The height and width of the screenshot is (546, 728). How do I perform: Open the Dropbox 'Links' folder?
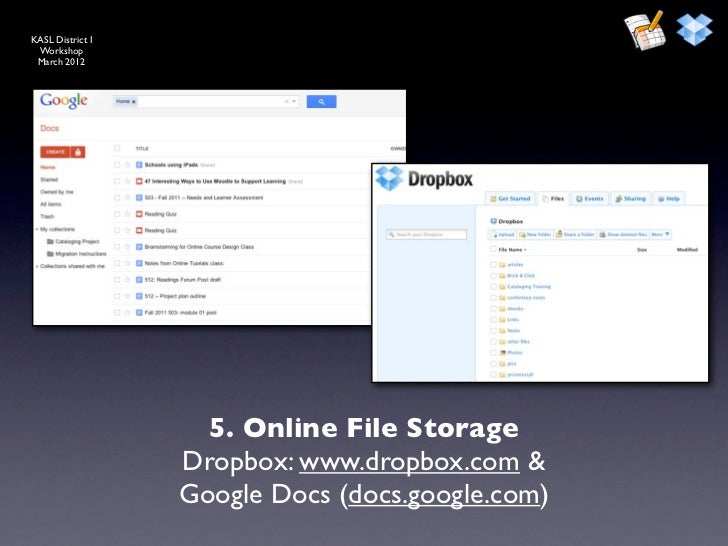513,319
